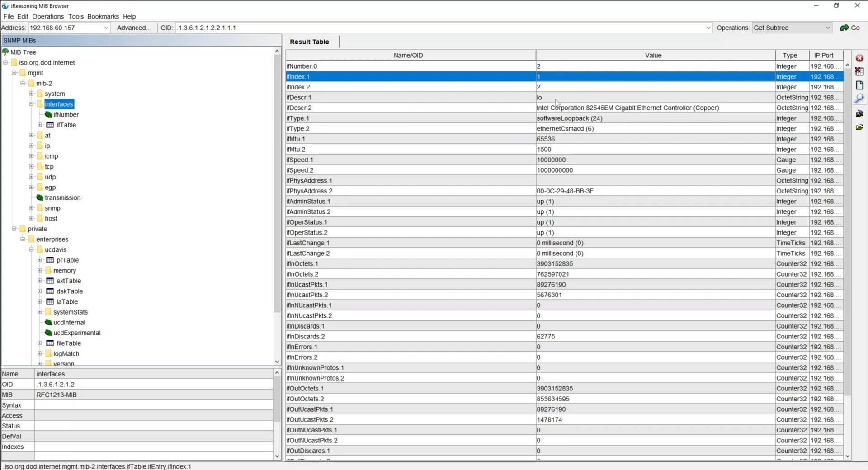Expand the system folder in MIB tree

click(x=31, y=94)
